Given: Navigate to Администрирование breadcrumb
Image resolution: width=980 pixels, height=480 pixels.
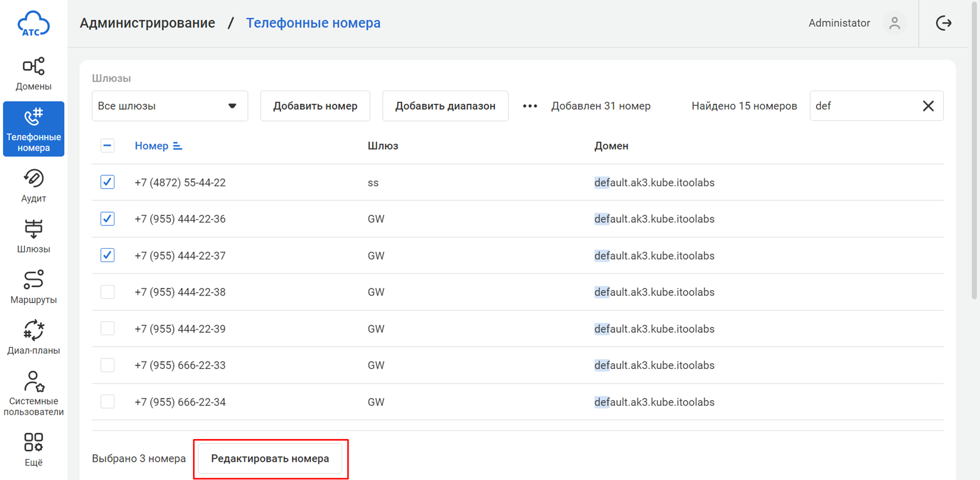Looking at the screenshot, I should (x=147, y=23).
